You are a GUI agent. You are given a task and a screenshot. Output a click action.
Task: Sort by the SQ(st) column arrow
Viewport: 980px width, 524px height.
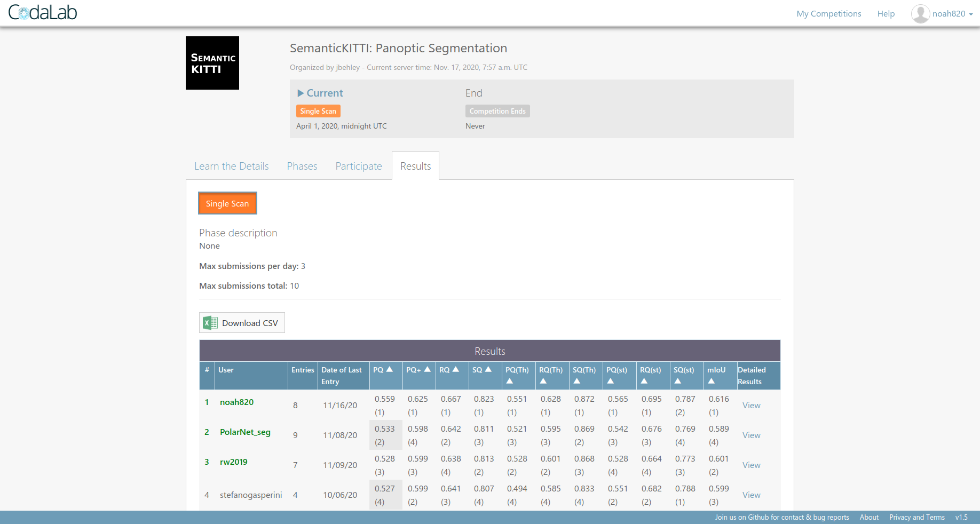(x=678, y=381)
